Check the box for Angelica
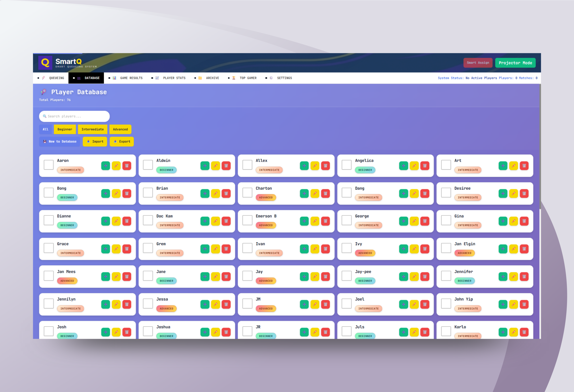This screenshot has height=392, width=574. 346,165
